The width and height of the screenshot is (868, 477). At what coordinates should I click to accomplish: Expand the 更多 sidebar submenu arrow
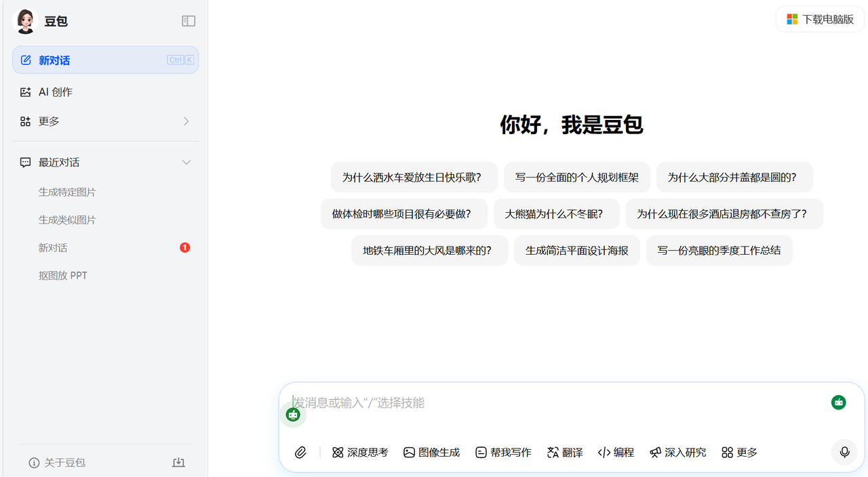186,121
